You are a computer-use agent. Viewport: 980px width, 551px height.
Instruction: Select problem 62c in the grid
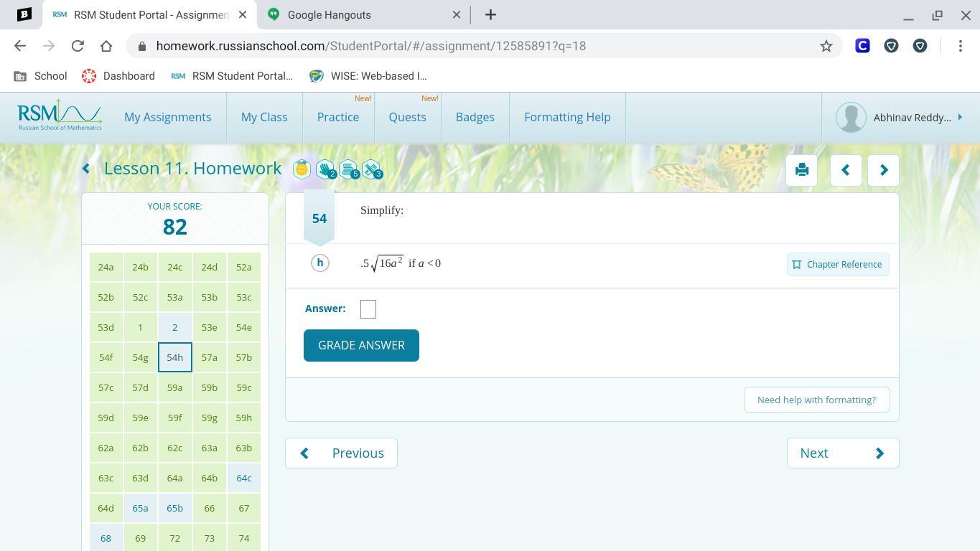(x=174, y=448)
